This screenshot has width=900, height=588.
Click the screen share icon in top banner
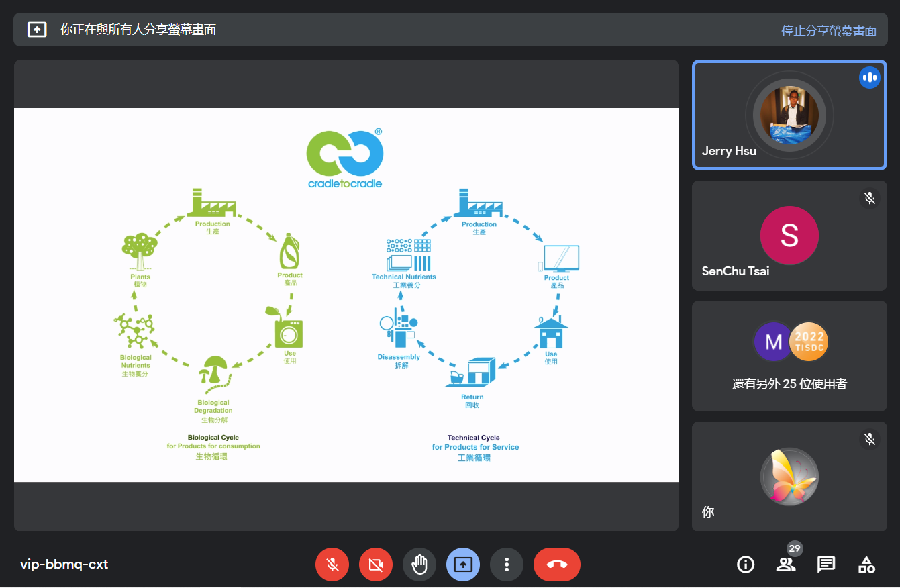tap(37, 30)
